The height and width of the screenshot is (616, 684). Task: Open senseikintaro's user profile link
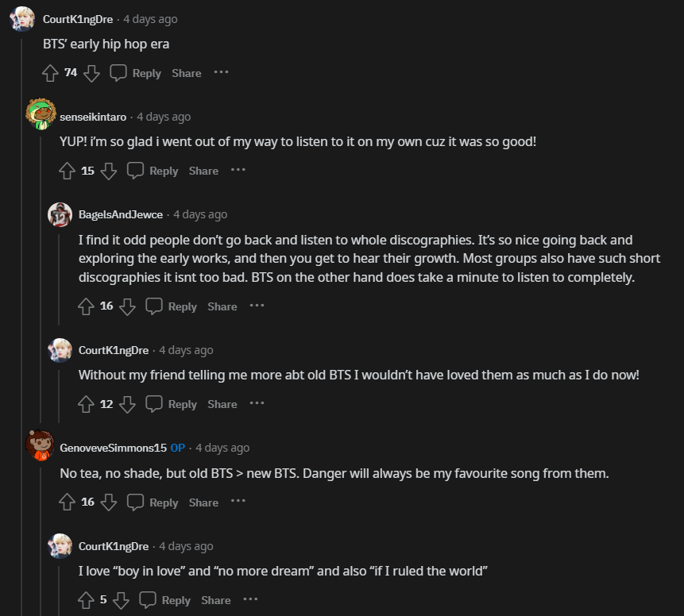93,117
